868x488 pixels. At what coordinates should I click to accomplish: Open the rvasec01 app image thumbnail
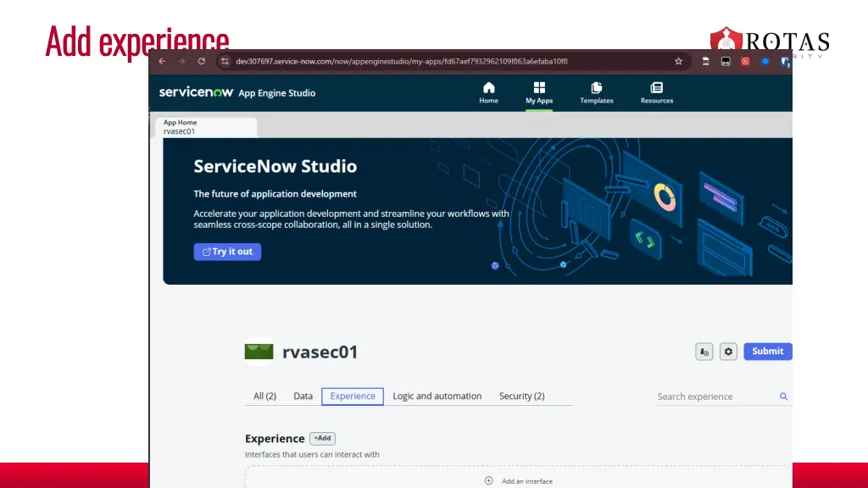259,352
